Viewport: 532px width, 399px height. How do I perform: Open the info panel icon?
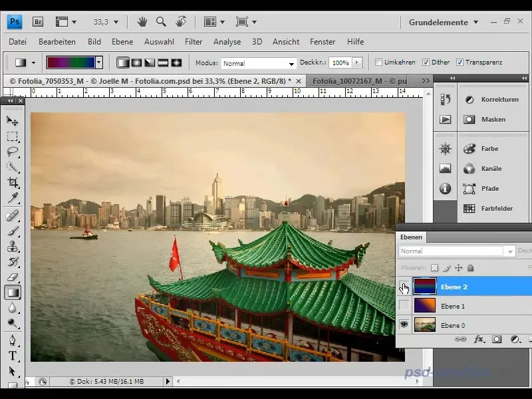point(445,188)
